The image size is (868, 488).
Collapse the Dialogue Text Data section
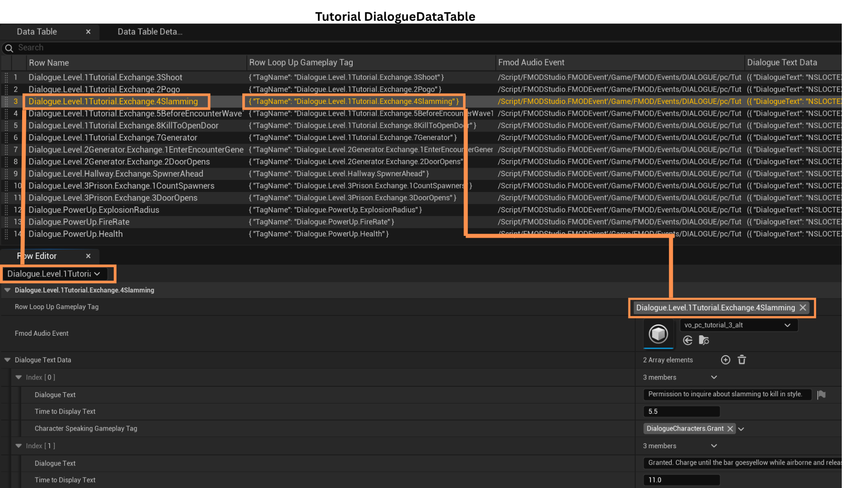point(7,360)
